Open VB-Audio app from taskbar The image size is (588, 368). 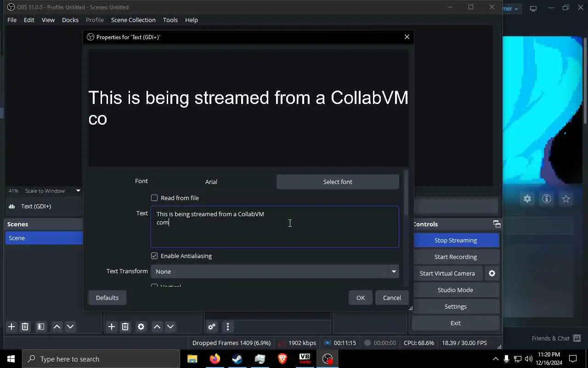305,359
